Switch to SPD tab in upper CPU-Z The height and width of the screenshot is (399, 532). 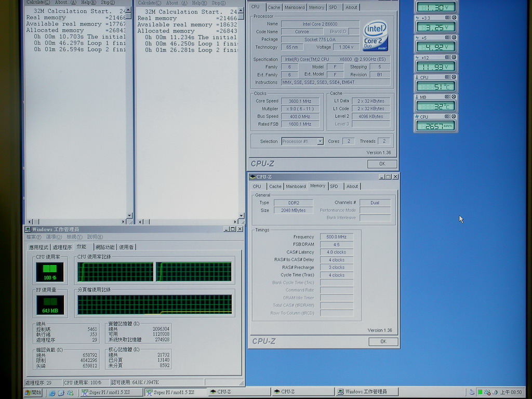333,7
